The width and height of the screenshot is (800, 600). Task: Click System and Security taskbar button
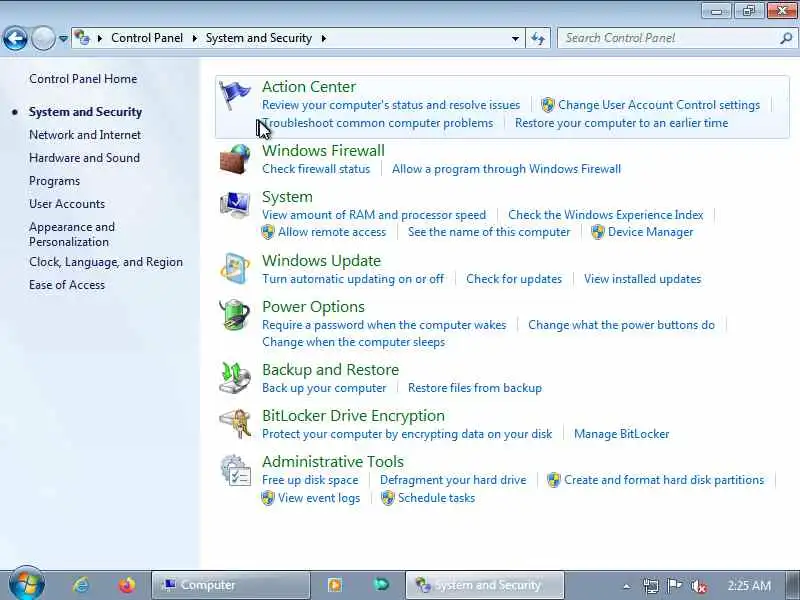[485, 585]
